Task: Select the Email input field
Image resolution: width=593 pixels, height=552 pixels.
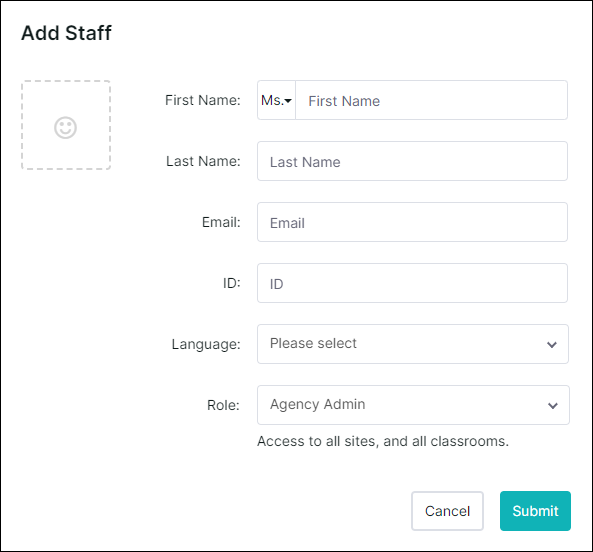Action: coord(412,222)
